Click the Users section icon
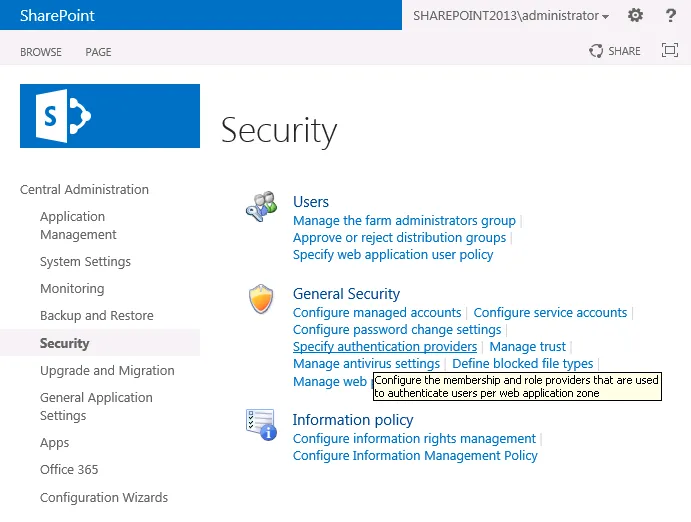 (x=262, y=206)
